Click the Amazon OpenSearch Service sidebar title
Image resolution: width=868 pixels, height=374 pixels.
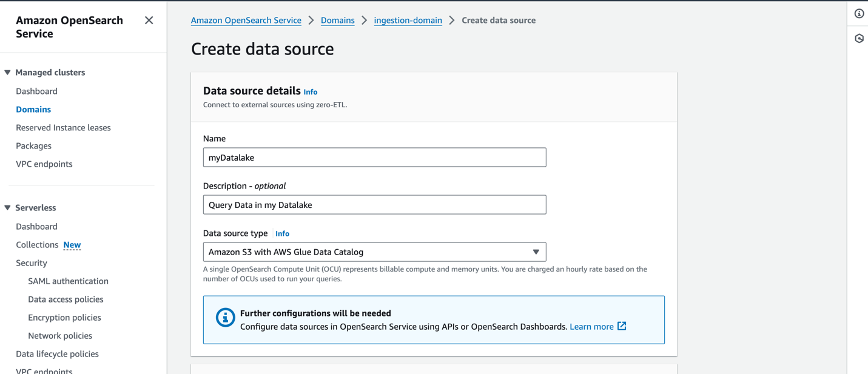click(x=69, y=27)
